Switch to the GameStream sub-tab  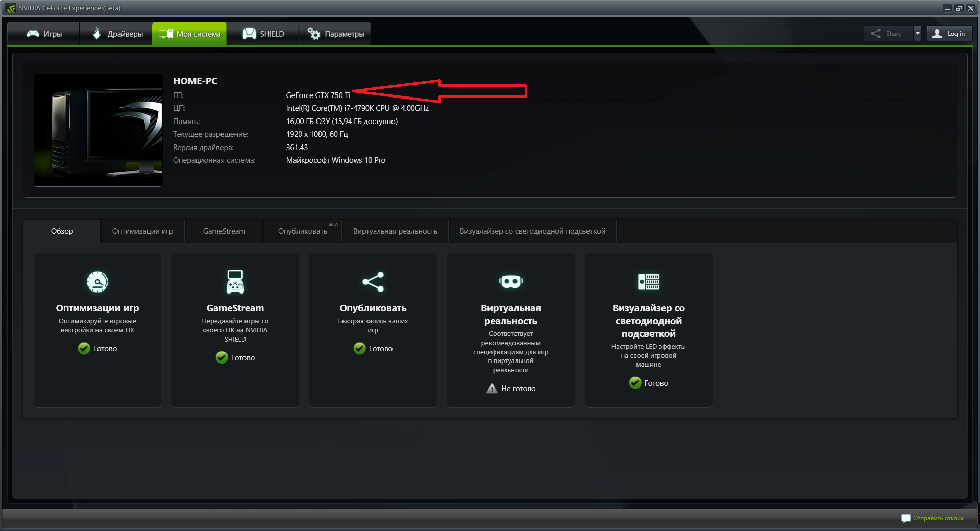click(x=224, y=231)
